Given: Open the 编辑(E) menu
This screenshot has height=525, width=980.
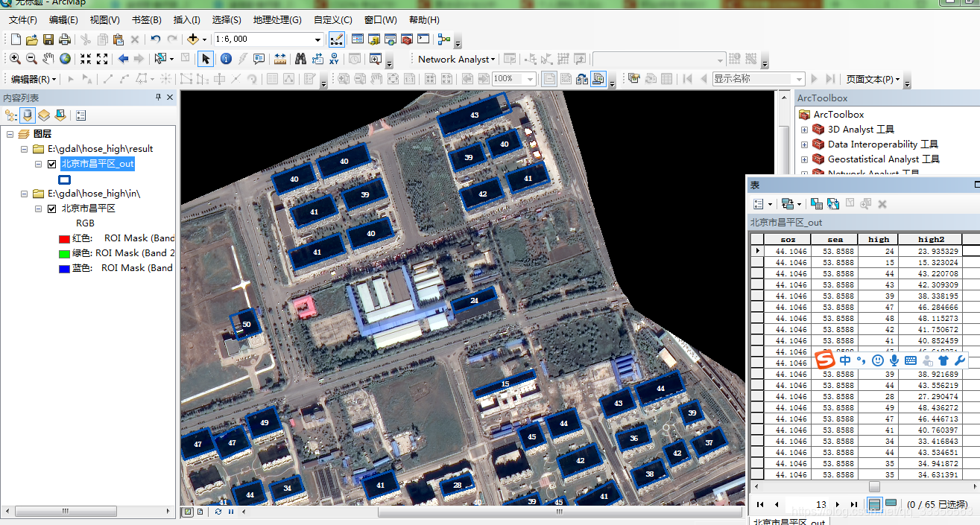Looking at the screenshot, I should point(63,19).
